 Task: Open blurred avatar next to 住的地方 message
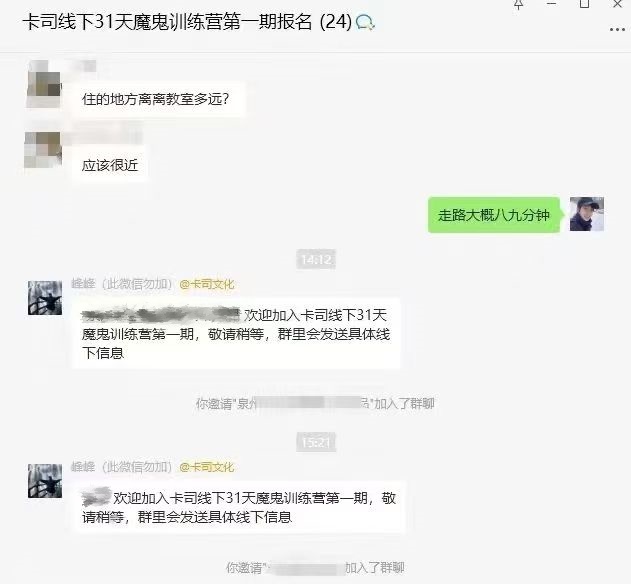coord(43,84)
